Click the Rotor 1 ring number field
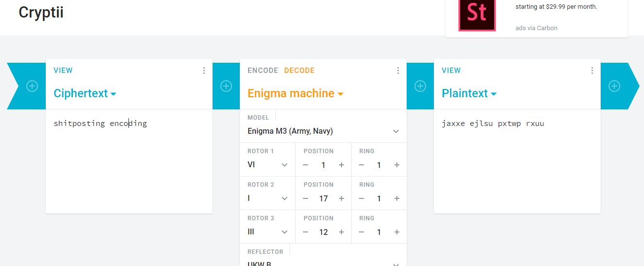This screenshot has height=266, width=644. click(x=379, y=165)
